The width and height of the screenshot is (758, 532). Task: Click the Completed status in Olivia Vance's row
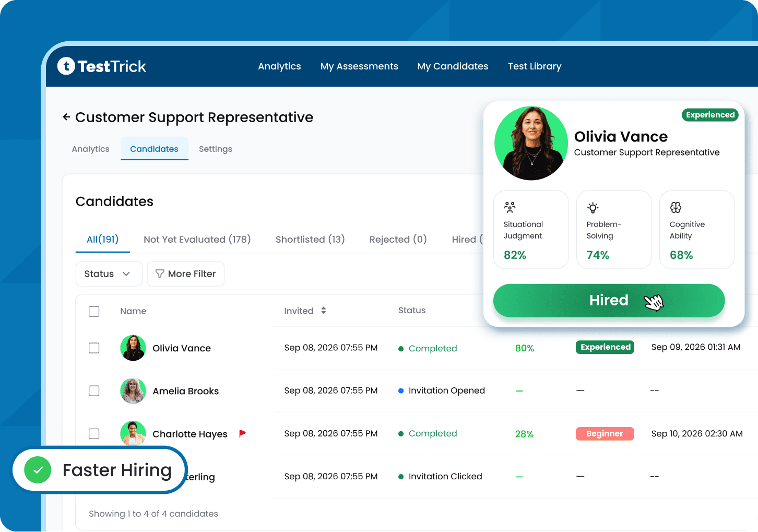tap(428, 348)
